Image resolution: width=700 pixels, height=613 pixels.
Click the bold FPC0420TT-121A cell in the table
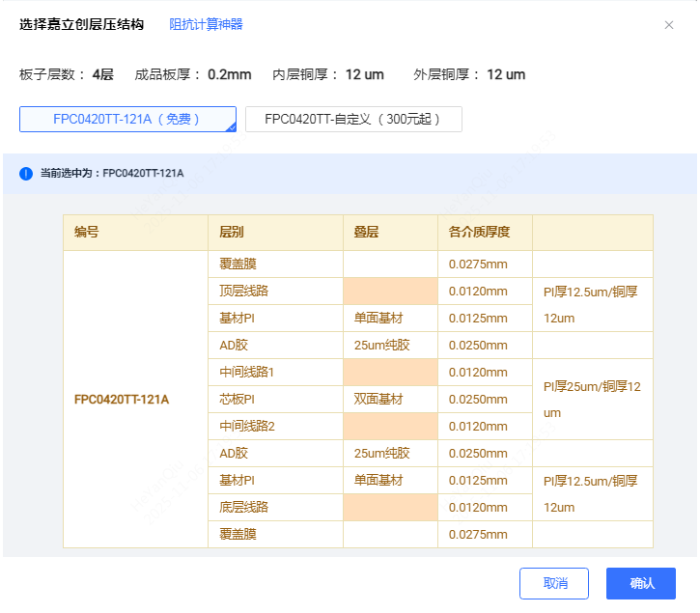122,400
